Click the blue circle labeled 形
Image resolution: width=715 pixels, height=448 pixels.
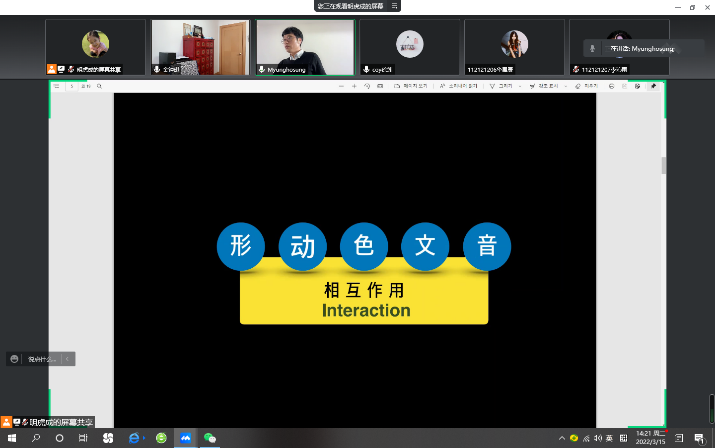(240, 246)
